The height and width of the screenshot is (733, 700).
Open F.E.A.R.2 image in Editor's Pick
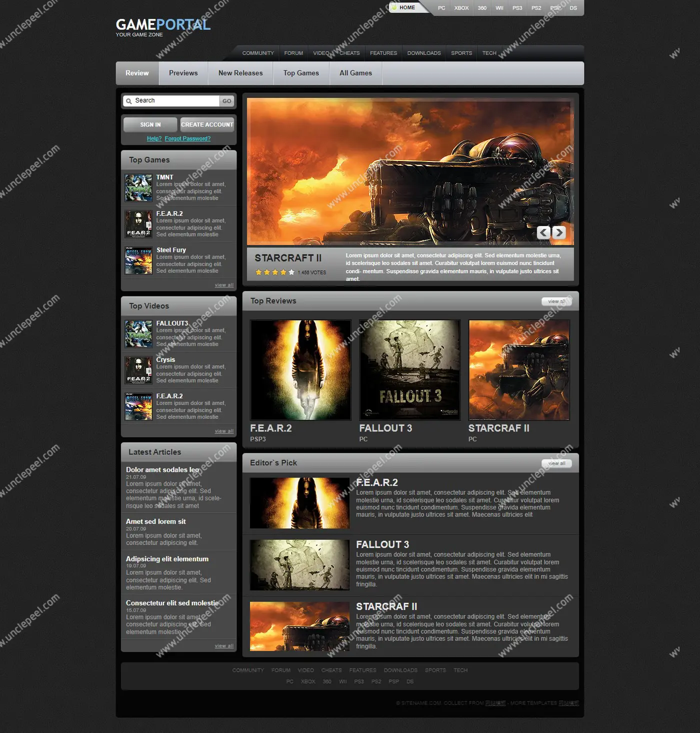point(299,503)
